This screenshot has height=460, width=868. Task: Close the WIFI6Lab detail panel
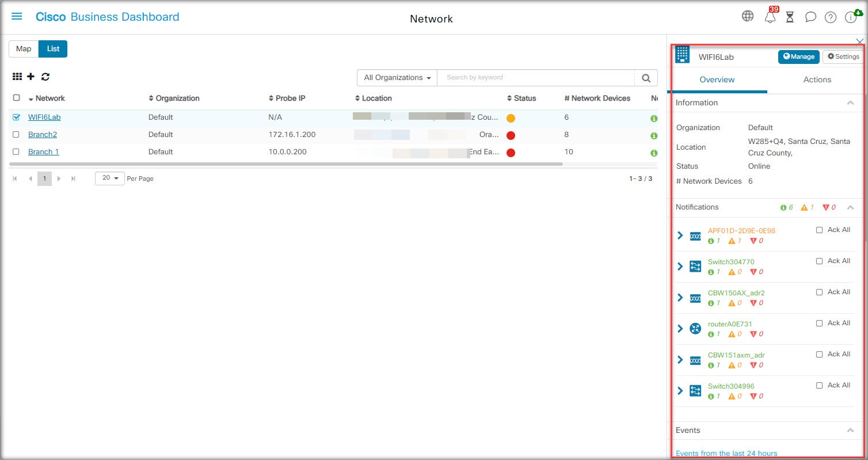860,41
